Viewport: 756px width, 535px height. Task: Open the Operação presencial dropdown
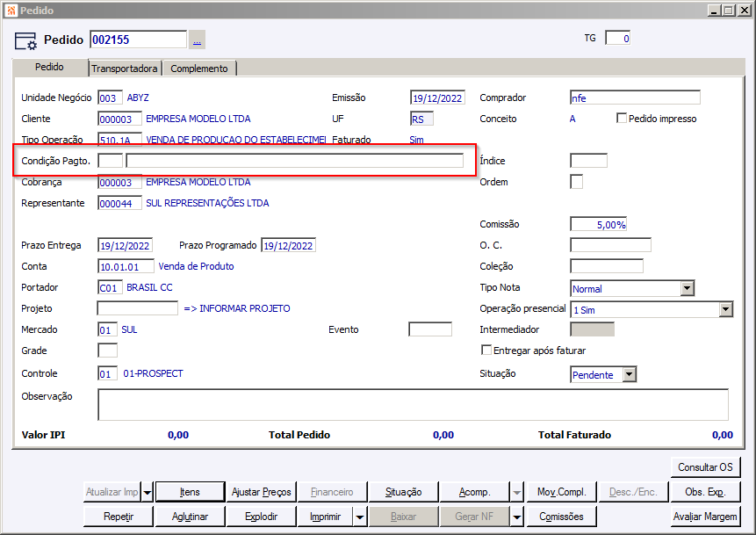725,309
